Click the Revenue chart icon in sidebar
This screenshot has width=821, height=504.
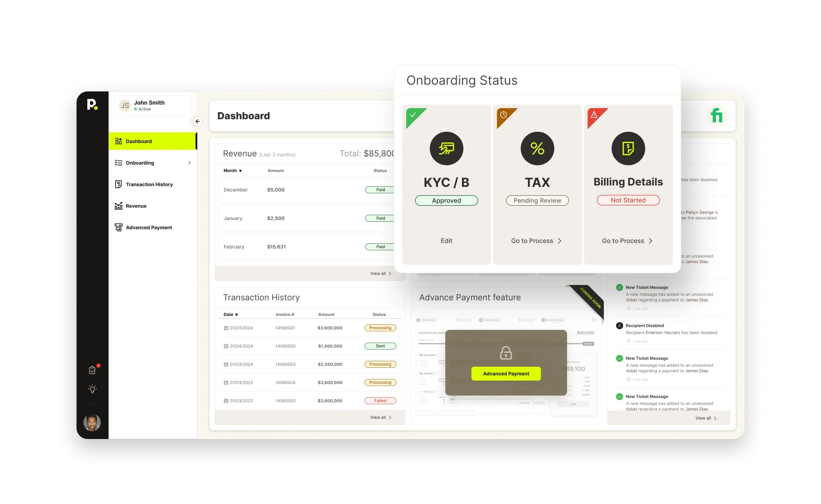[x=119, y=206]
